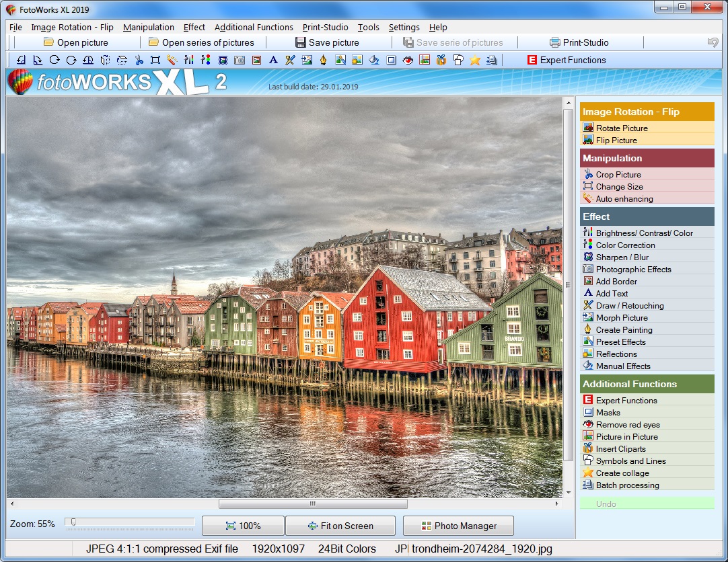Image resolution: width=728 pixels, height=562 pixels.
Task: Click the 100% zoom button
Action: pyautogui.click(x=243, y=526)
